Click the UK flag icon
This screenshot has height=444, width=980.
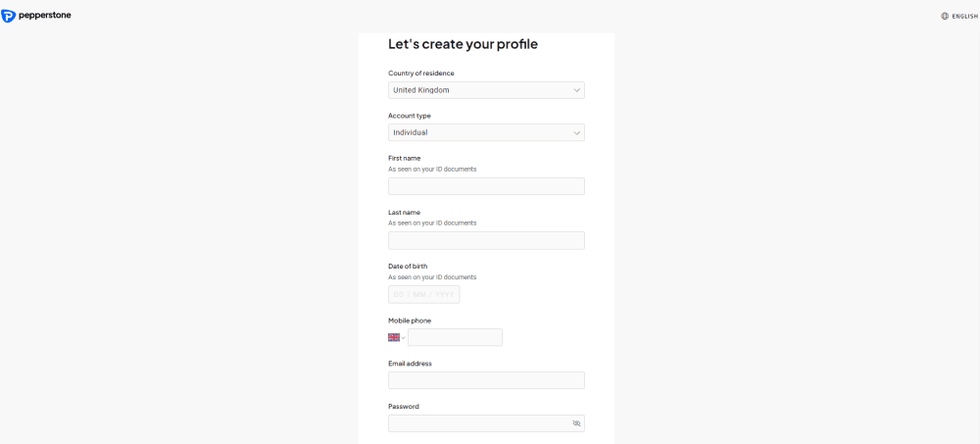click(x=394, y=337)
